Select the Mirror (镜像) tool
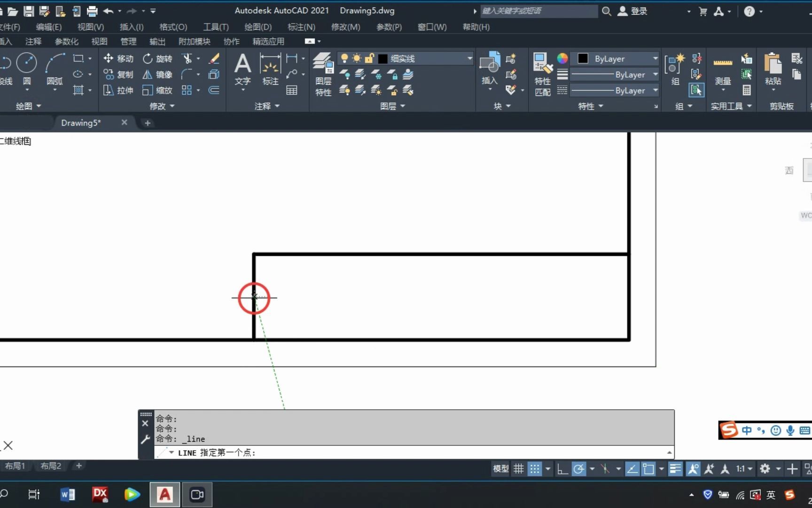The image size is (812, 508). 157,74
